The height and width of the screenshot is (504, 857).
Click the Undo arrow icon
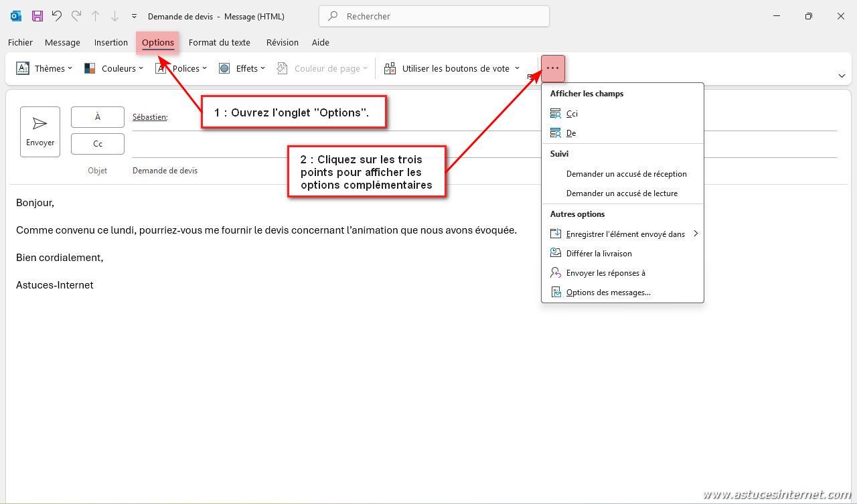[57, 16]
